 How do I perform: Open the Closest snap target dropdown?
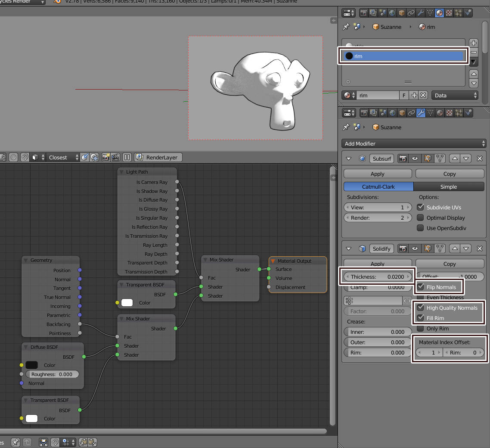(63, 158)
